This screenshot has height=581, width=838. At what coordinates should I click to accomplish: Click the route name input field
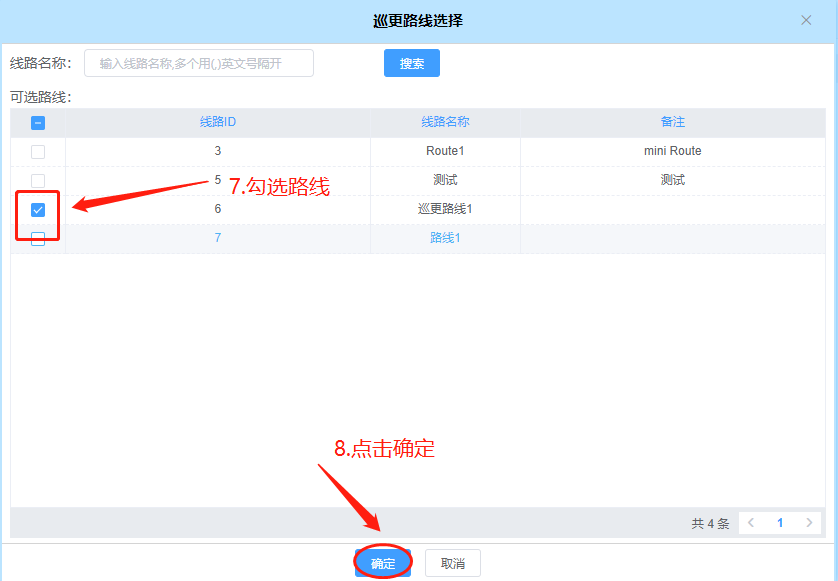tap(198, 62)
